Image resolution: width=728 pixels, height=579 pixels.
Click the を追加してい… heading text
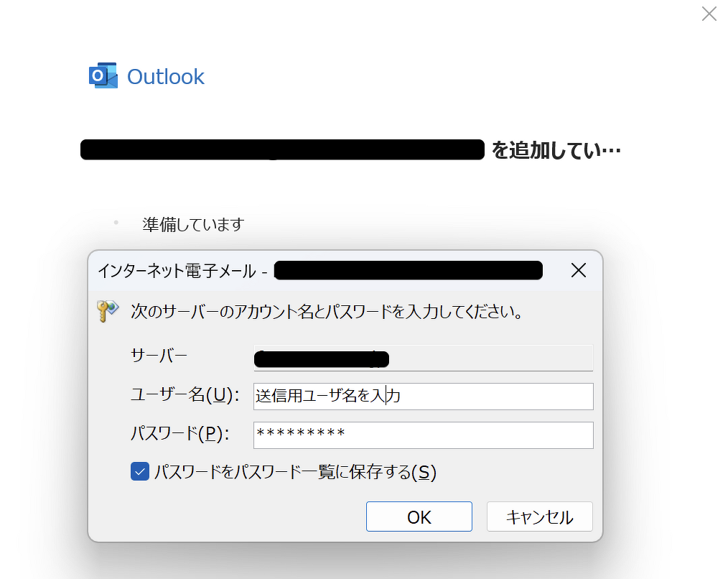tap(556, 151)
